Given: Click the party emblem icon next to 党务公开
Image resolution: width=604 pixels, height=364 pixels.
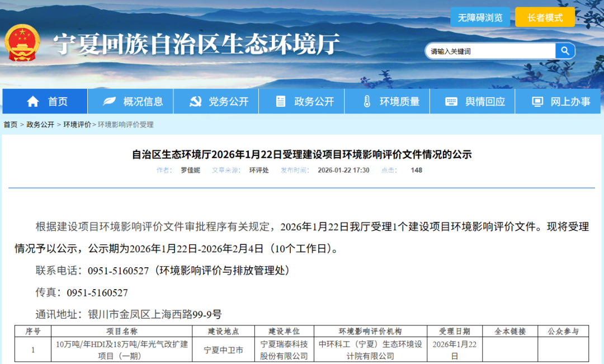Looking at the screenshot, I should pyautogui.click(x=195, y=101).
